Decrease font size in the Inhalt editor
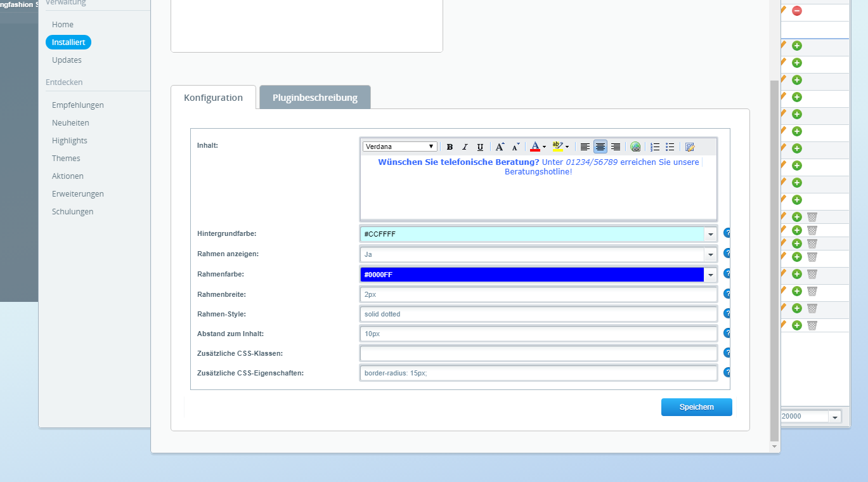Viewport: 868px width, 482px height. pos(515,147)
